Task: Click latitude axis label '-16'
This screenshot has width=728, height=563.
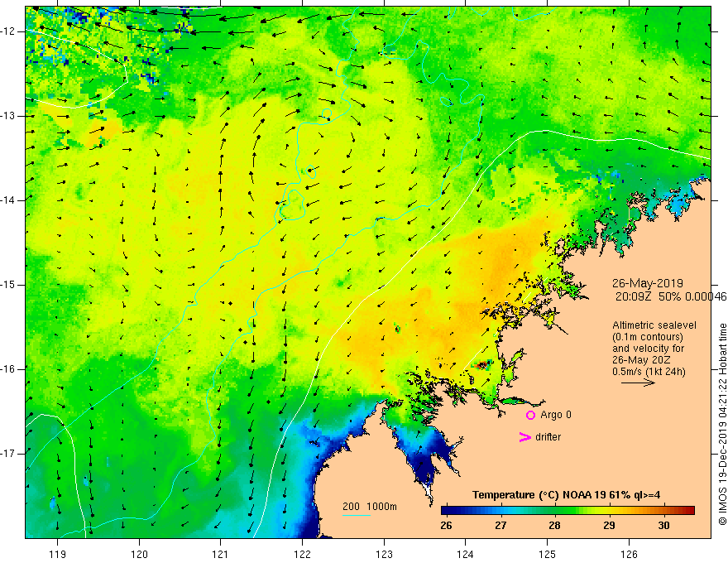Action: click(9, 369)
